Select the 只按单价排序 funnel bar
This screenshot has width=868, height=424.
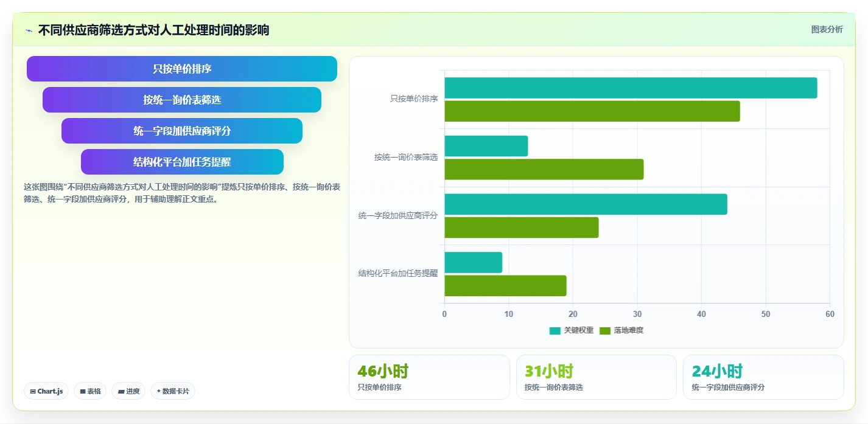tap(182, 69)
